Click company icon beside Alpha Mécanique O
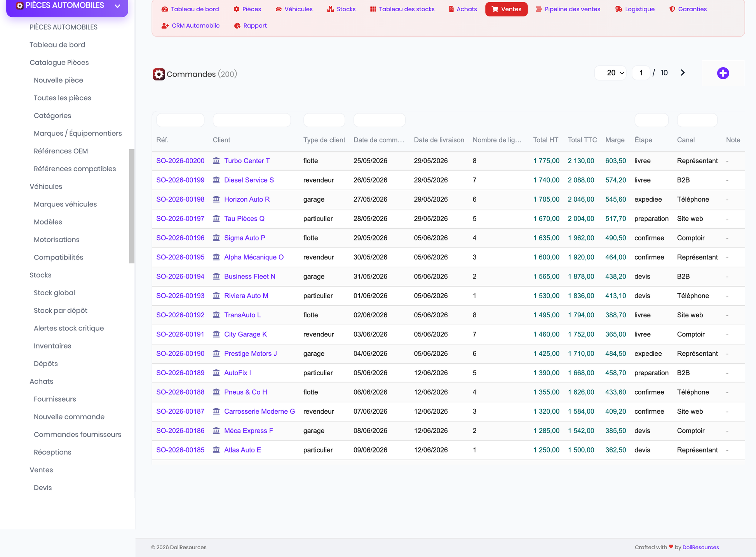The image size is (756, 557). [216, 257]
